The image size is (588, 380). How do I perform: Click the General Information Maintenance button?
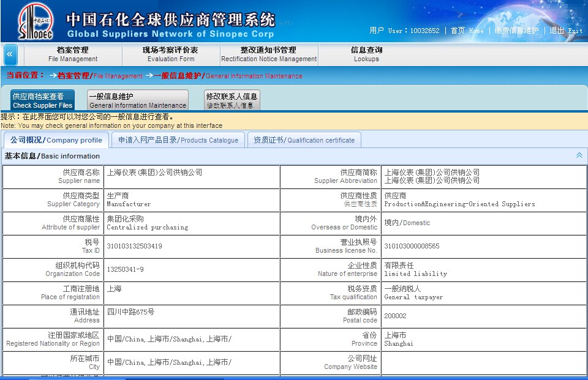pyautogui.click(x=137, y=100)
